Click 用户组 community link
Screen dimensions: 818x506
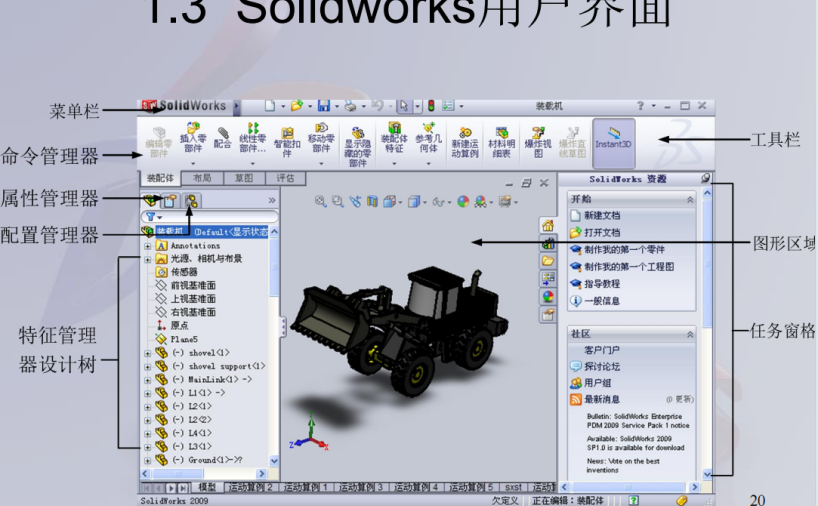coord(597,383)
